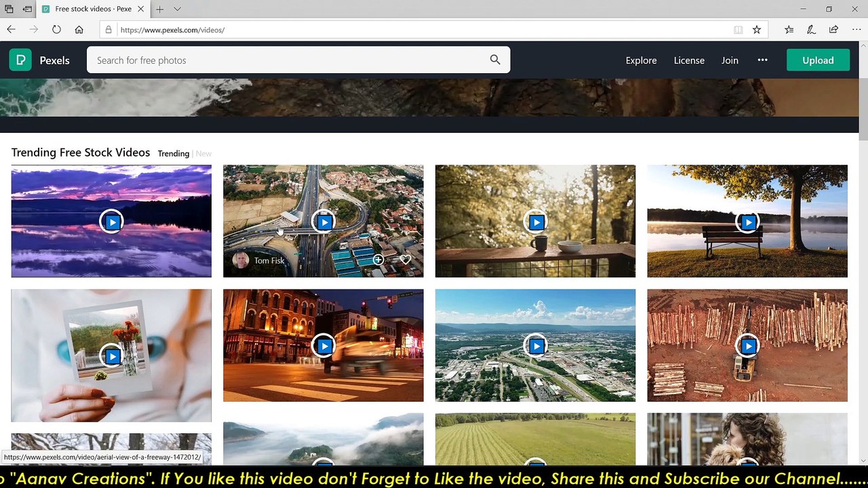Open the foggy mountains video thumbnail
Viewport: 868px width, 488px height.
[x=323, y=439]
